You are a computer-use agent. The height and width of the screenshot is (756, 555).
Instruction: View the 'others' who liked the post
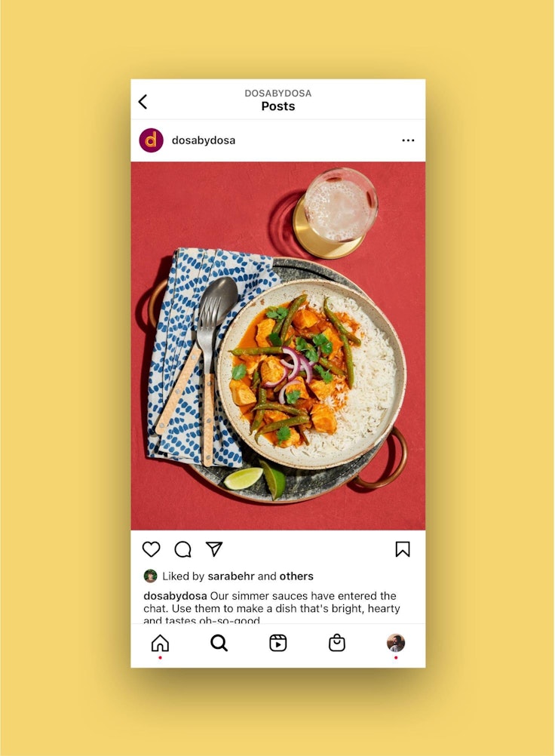[x=296, y=576]
